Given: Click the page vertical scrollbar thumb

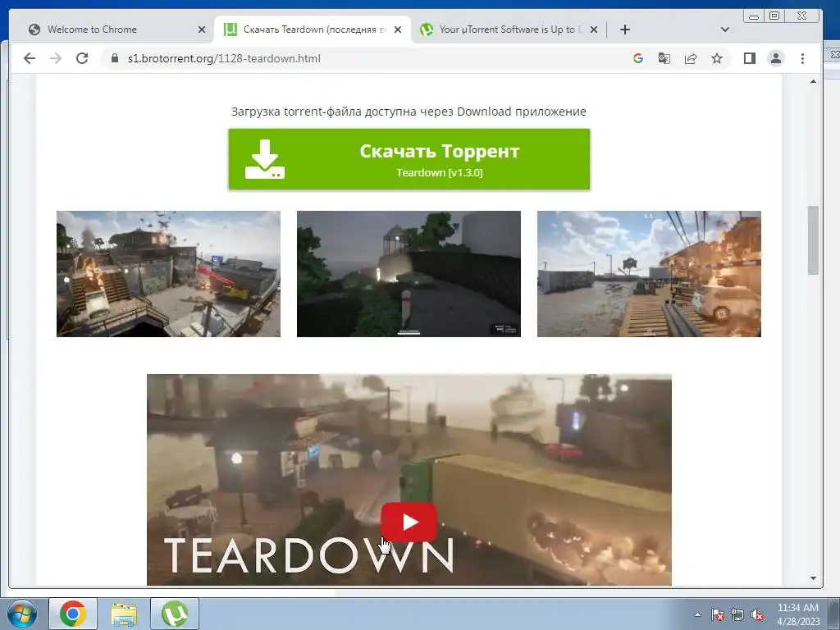Looking at the screenshot, I should click(813, 240).
